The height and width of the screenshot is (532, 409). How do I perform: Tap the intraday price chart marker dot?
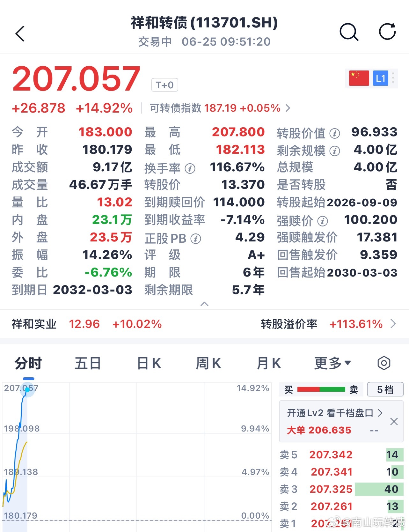pos(27,390)
